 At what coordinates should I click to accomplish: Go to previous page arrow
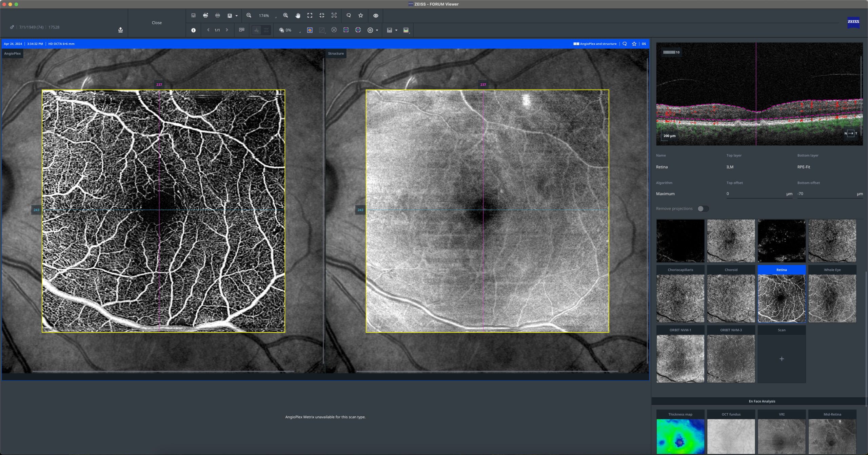[208, 30]
